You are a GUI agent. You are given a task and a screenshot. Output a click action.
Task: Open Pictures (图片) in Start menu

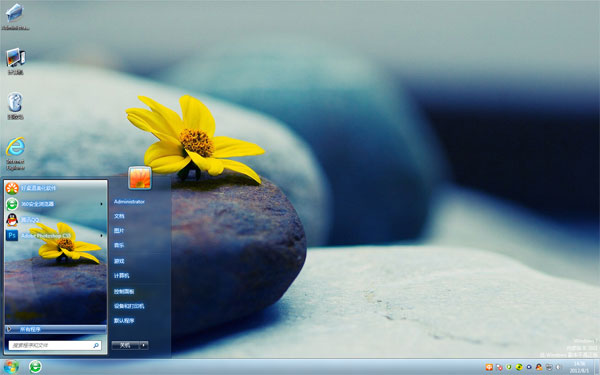click(119, 231)
